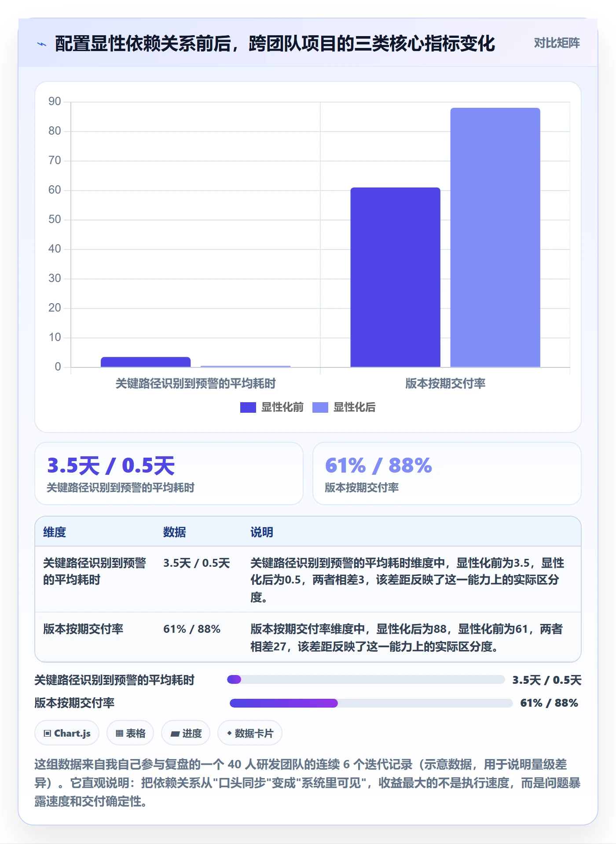Viewport: 616px width, 844px height.
Task: Click the 数据 column header
Action: [175, 532]
